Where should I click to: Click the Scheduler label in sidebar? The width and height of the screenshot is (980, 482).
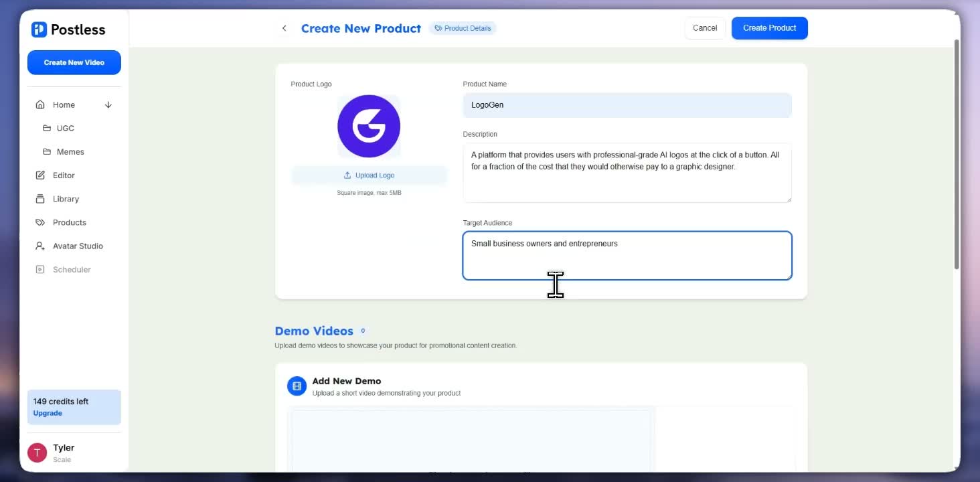pos(72,270)
